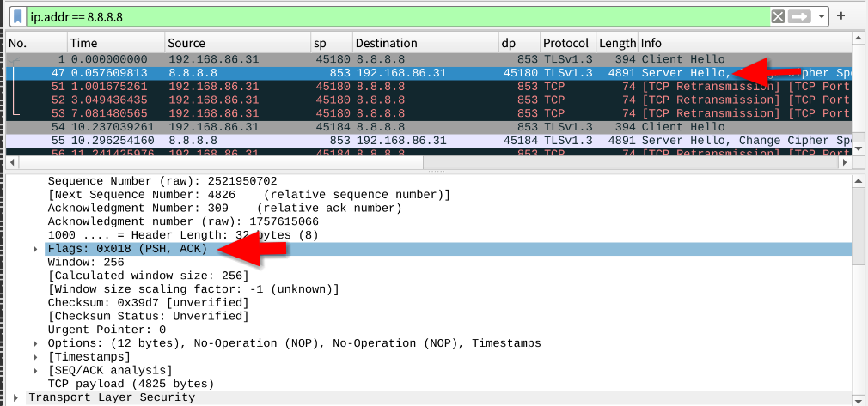
Task: Select Checksum: 0x39d7 [unverified] line
Action: [149, 303]
